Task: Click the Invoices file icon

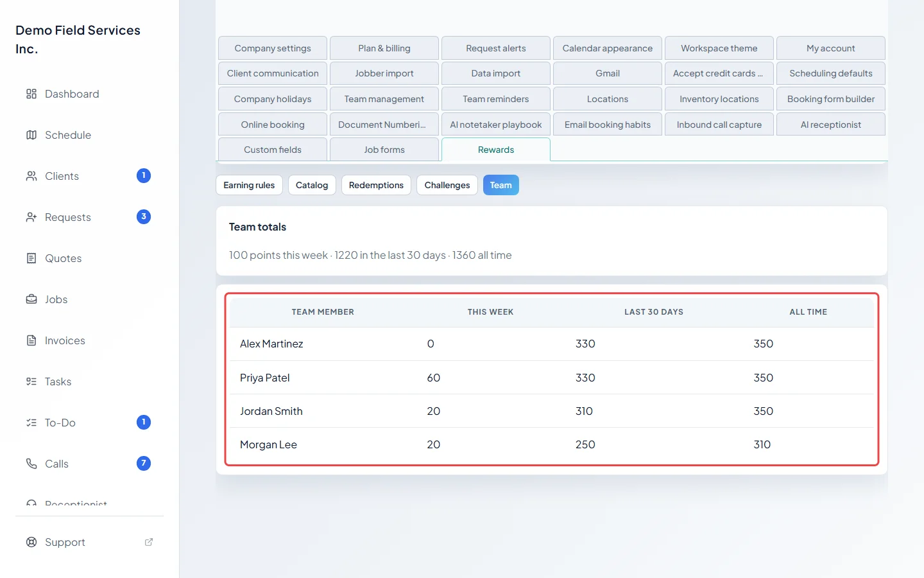Action: (x=31, y=340)
